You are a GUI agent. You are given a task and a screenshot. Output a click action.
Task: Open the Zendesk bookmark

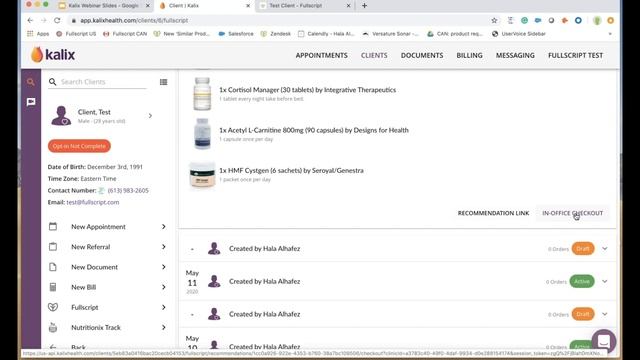coord(276,34)
